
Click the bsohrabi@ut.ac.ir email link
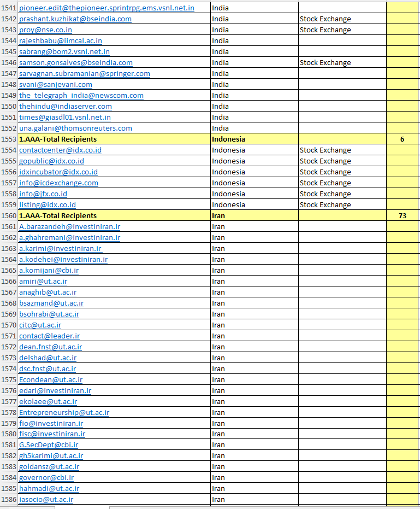coord(49,314)
